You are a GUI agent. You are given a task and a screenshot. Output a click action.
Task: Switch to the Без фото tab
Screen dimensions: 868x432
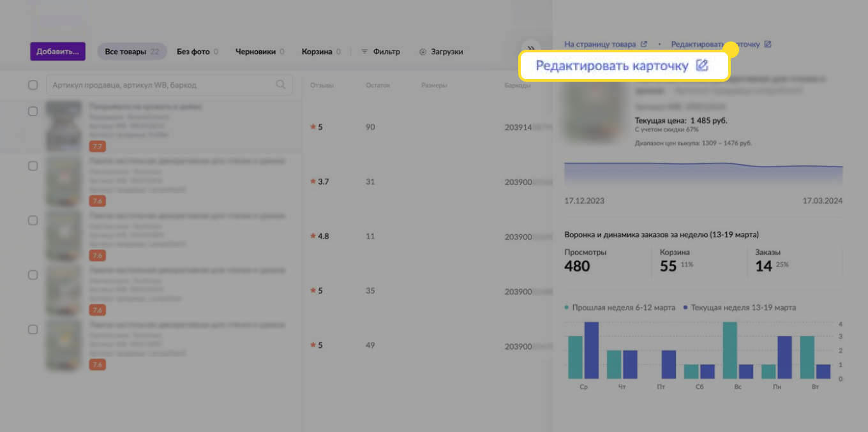pos(193,52)
